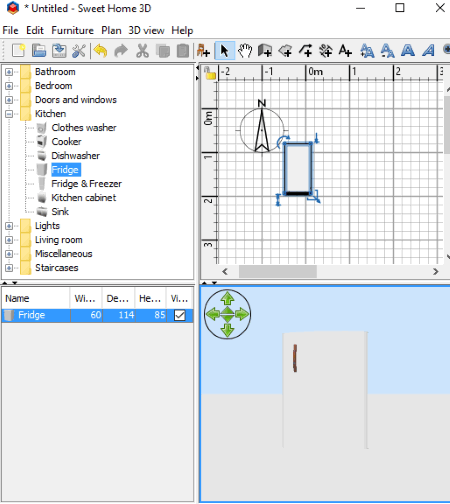The image size is (450, 504).
Task: Expand the Living room category
Action: point(9,240)
